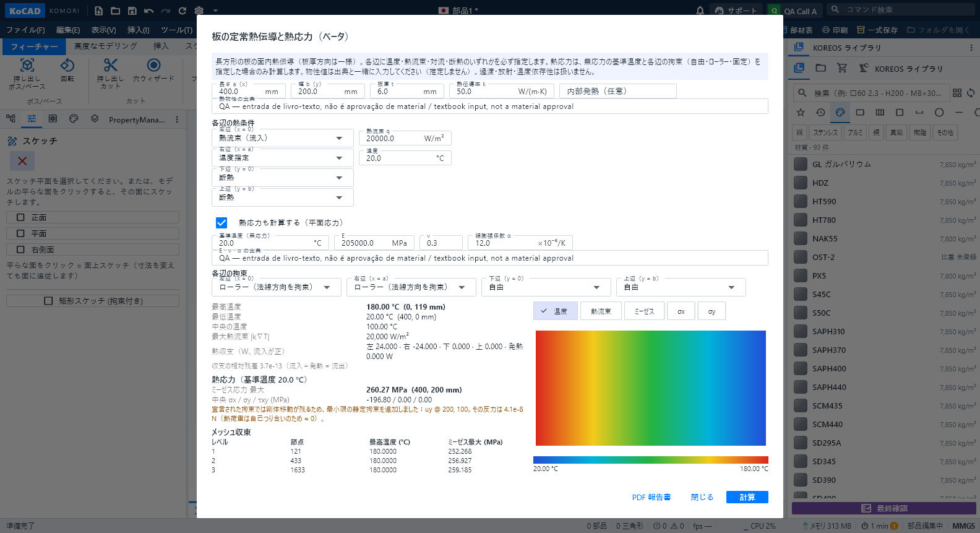Screen dimensions: 980x533
Task: Click the settings gear icon in title bar
Action: click(199, 11)
